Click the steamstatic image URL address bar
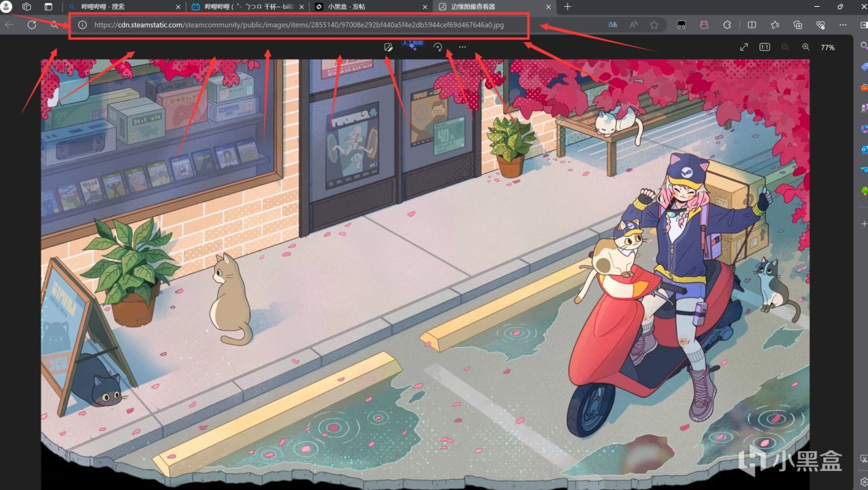Image resolution: width=868 pixels, height=490 pixels. point(299,25)
